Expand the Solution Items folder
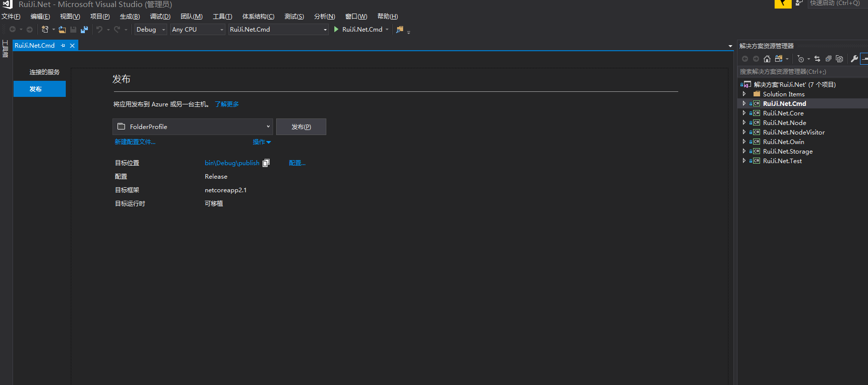 click(x=744, y=94)
